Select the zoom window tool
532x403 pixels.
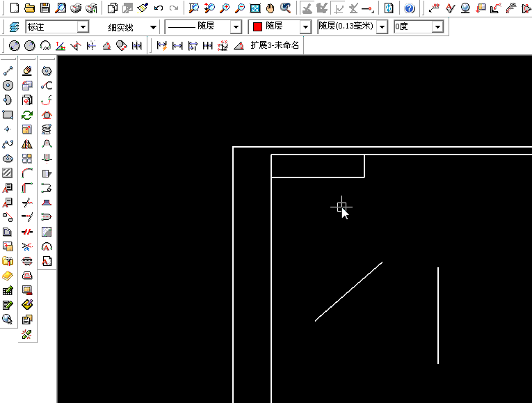pos(194,8)
